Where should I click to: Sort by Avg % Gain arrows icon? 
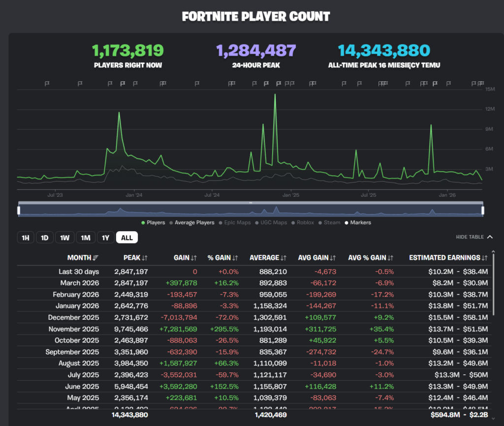pyautogui.click(x=390, y=258)
